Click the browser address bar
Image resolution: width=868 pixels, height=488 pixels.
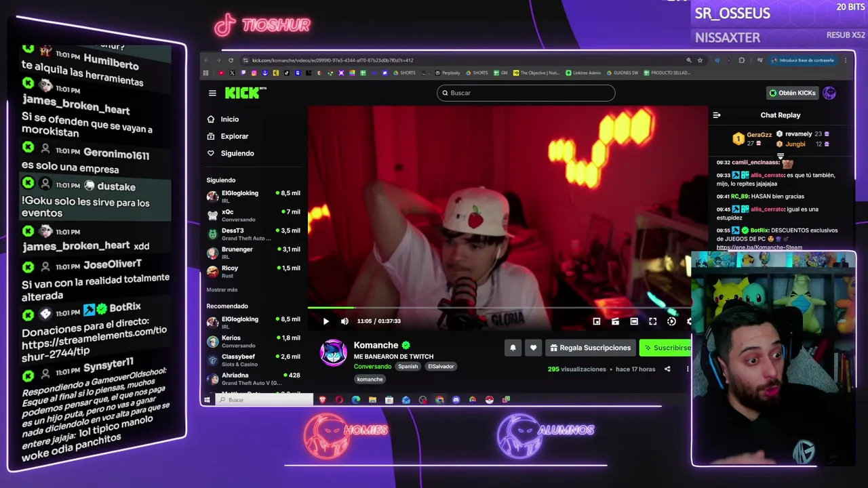pyautogui.click(x=461, y=60)
